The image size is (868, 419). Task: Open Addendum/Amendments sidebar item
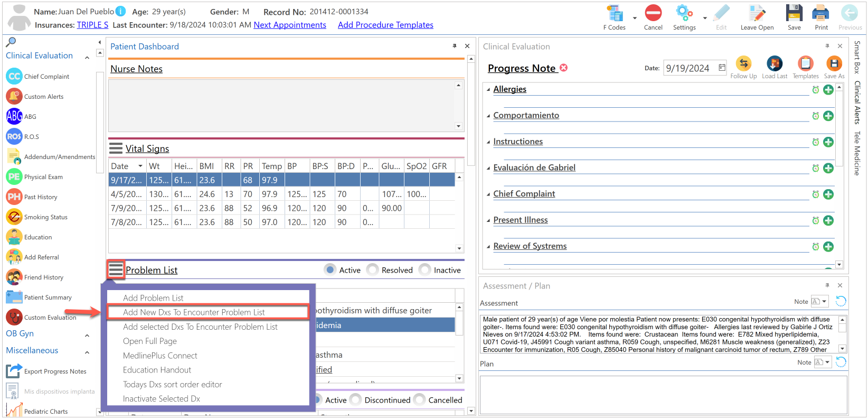coord(14,156)
